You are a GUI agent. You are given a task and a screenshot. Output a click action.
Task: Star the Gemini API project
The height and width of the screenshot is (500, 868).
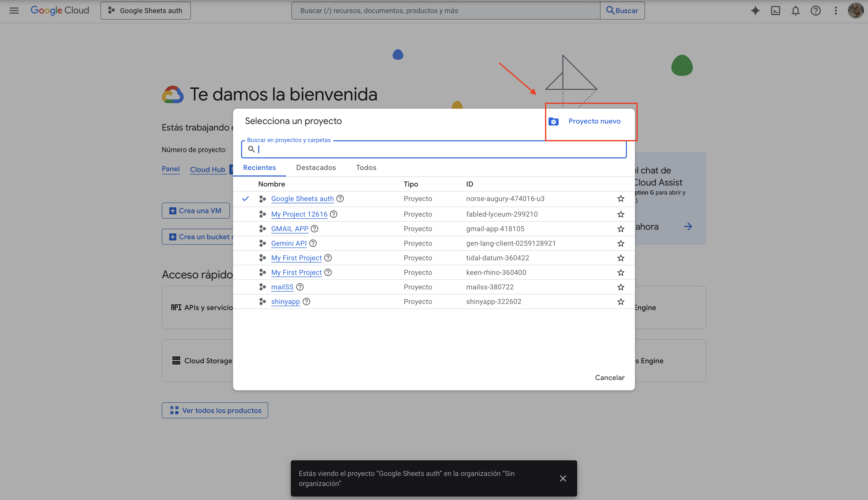tap(621, 243)
